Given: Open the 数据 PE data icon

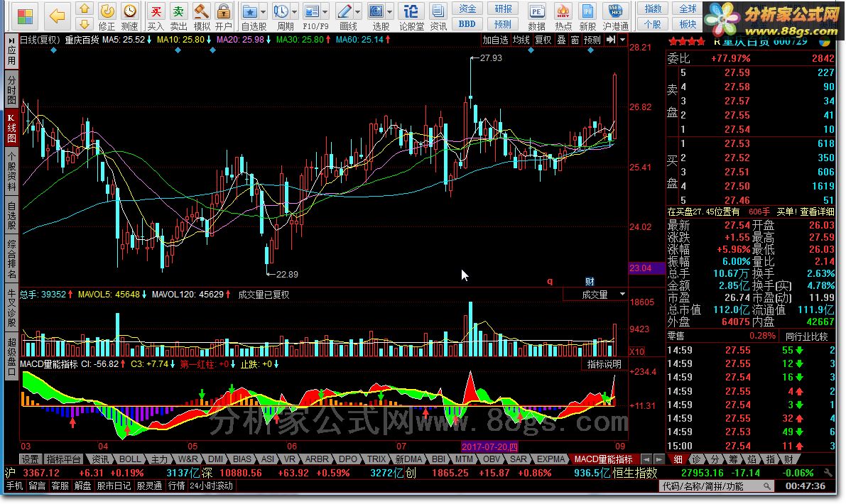Looking at the screenshot, I should click(x=536, y=17).
